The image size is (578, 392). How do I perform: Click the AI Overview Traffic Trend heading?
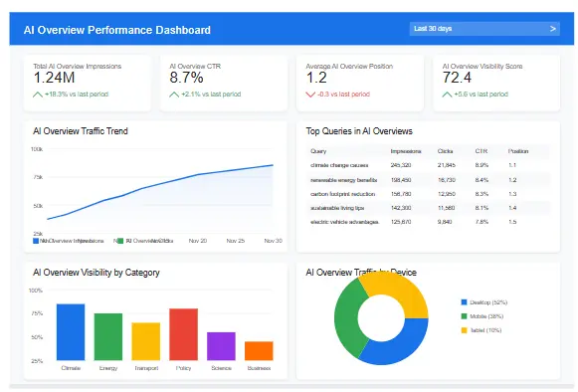[81, 131]
